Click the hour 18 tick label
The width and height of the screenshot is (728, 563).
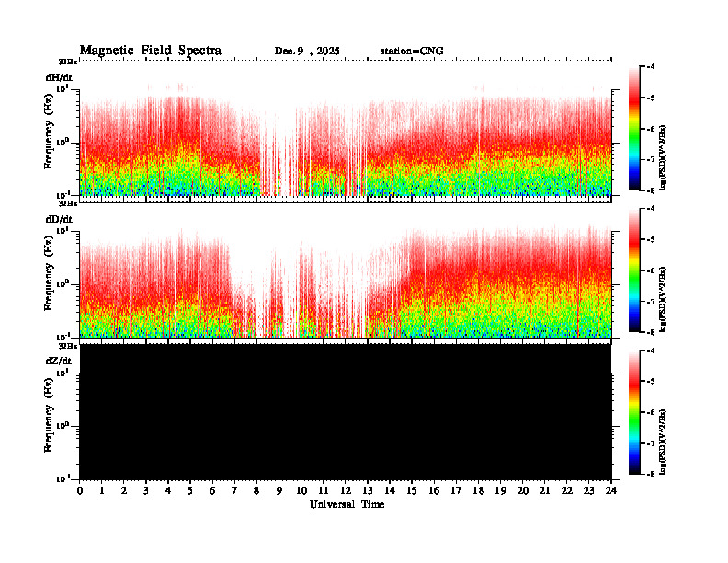click(478, 490)
